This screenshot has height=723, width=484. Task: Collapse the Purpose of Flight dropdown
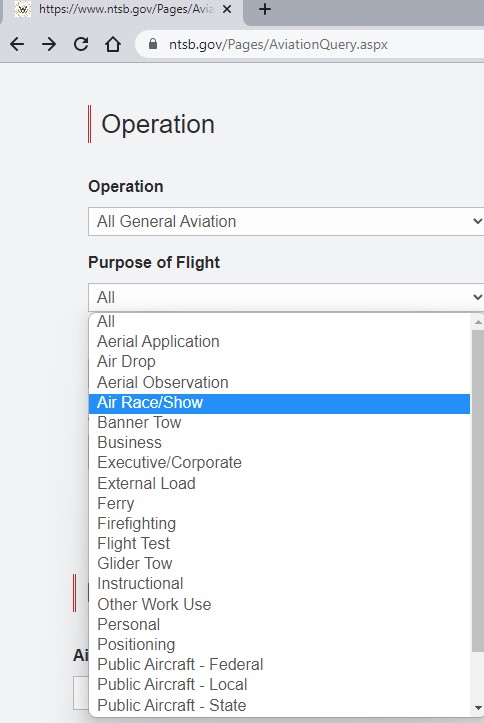coord(286,297)
